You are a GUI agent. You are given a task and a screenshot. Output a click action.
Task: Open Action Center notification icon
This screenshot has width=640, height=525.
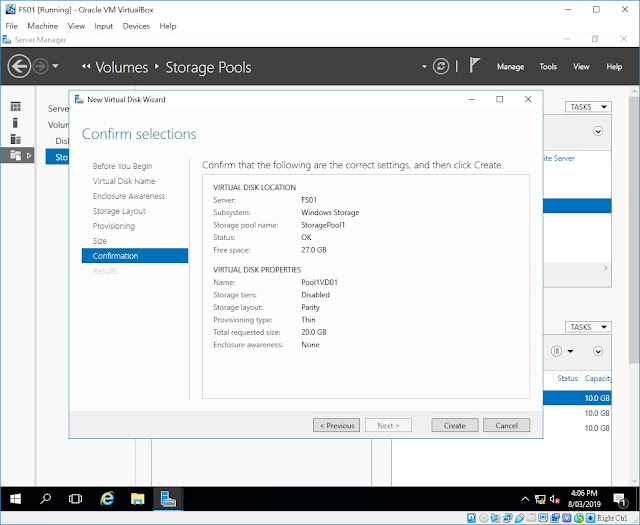[620, 499]
